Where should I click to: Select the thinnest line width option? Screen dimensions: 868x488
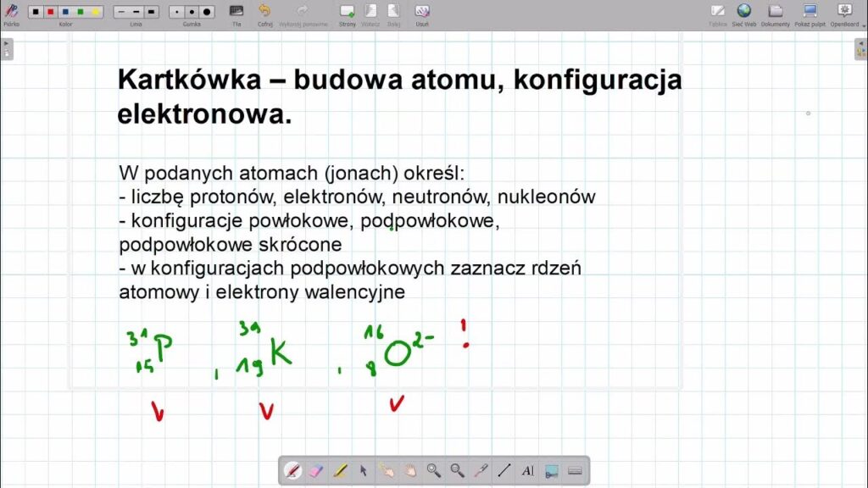pos(121,12)
